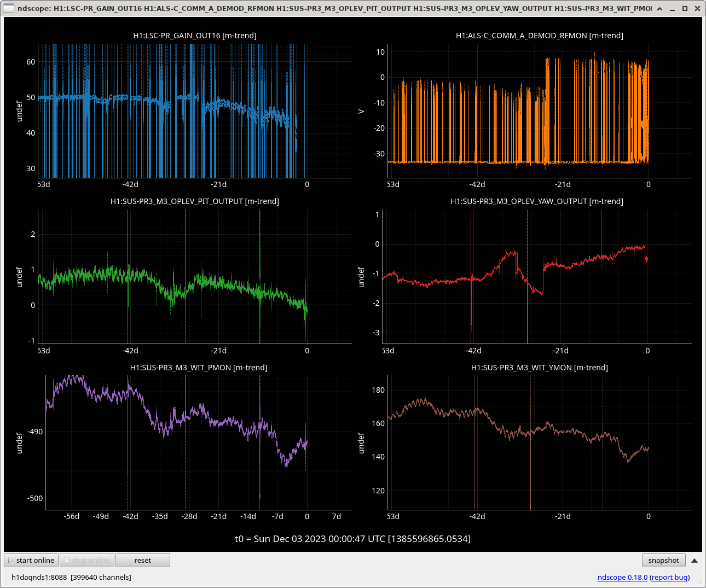
Task: Expand the panel with the triangle arrow beside snapshot
Action: pyautogui.click(x=695, y=560)
